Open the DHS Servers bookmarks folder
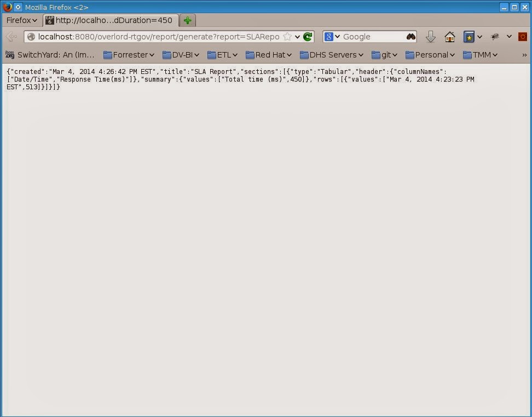This screenshot has height=417, width=532. pos(332,55)
